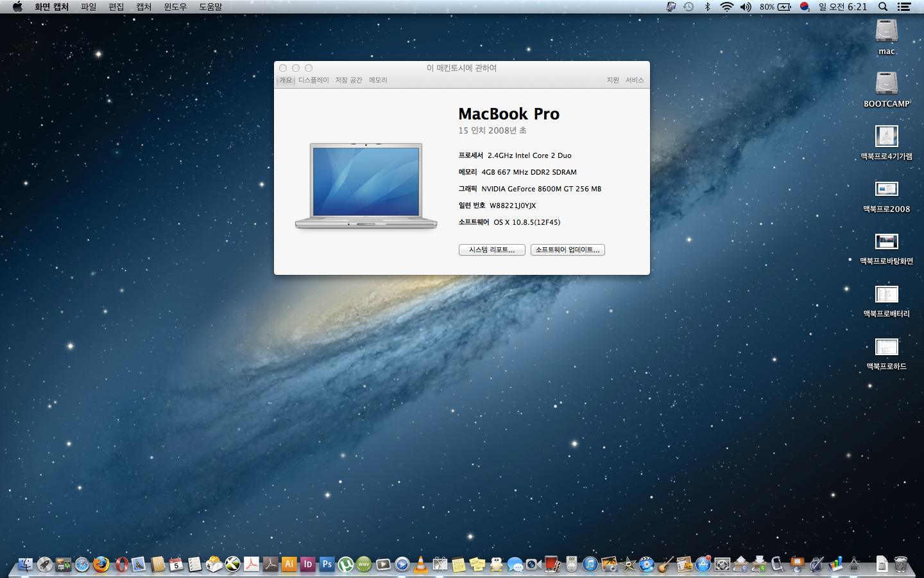Open the Trash in the dock
Viewport: 924px width, 578px height.
coord(900,564)
